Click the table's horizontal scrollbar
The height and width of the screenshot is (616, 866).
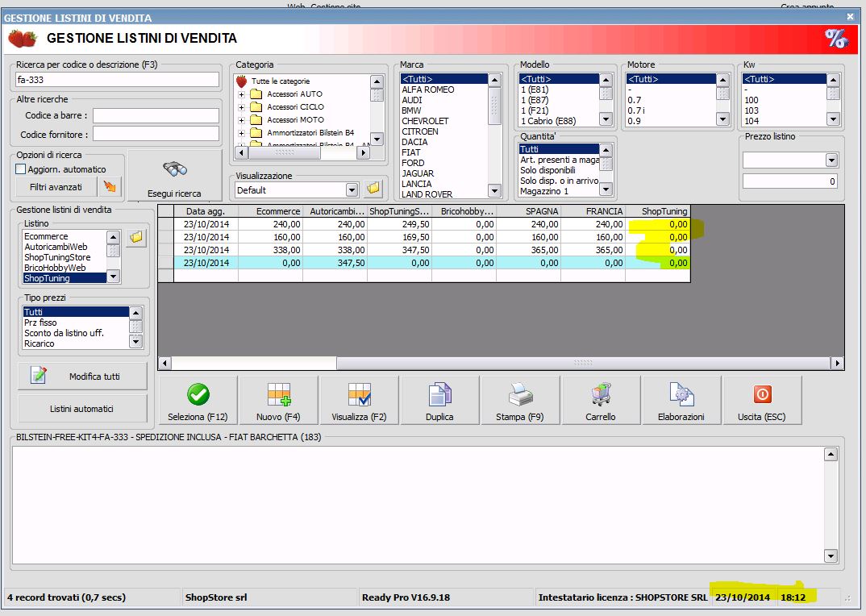(x=501, y=363)
